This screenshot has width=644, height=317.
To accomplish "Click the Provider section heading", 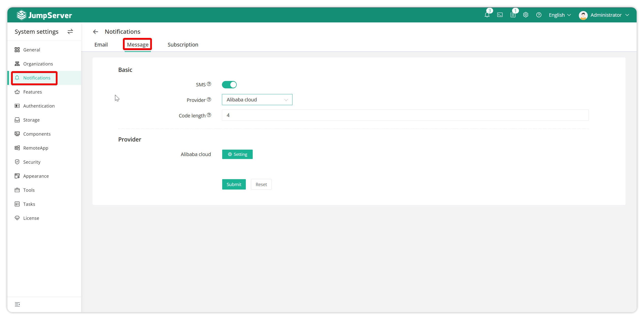I will click(x=130, y=139).
